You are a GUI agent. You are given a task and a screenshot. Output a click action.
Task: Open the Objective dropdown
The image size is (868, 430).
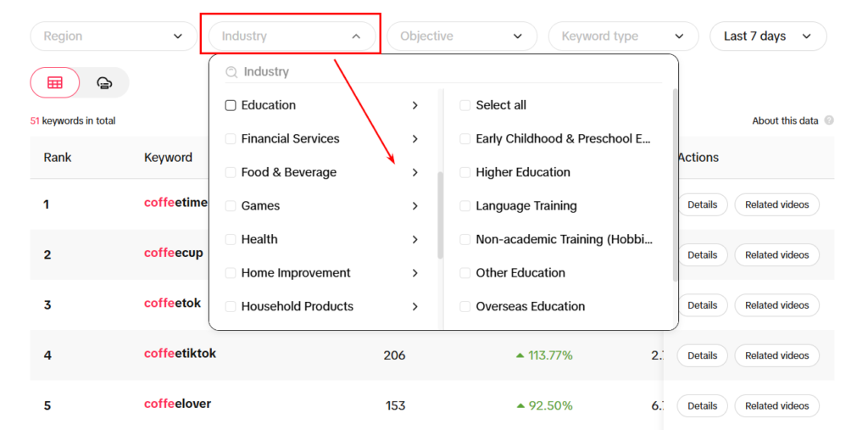click(462, 36)
